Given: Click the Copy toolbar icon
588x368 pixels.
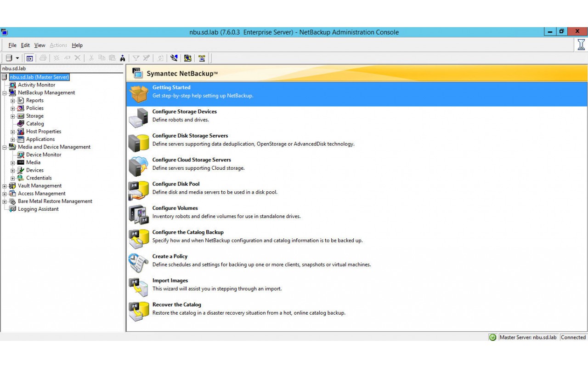Looking at the screenshot, I should click(x=102, y=58).
